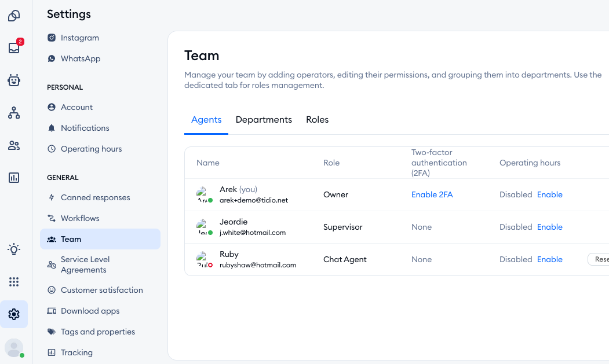Enable operating hours for Ruby
The image size is (609, 364).
[549, 259]
